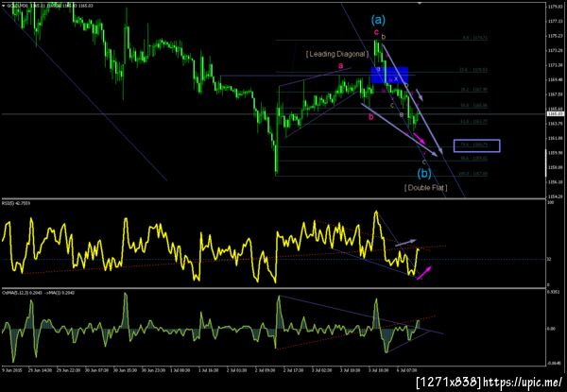Click the 30 Jun 15:00 time label
567x392 pixels.
click(123, 370)
